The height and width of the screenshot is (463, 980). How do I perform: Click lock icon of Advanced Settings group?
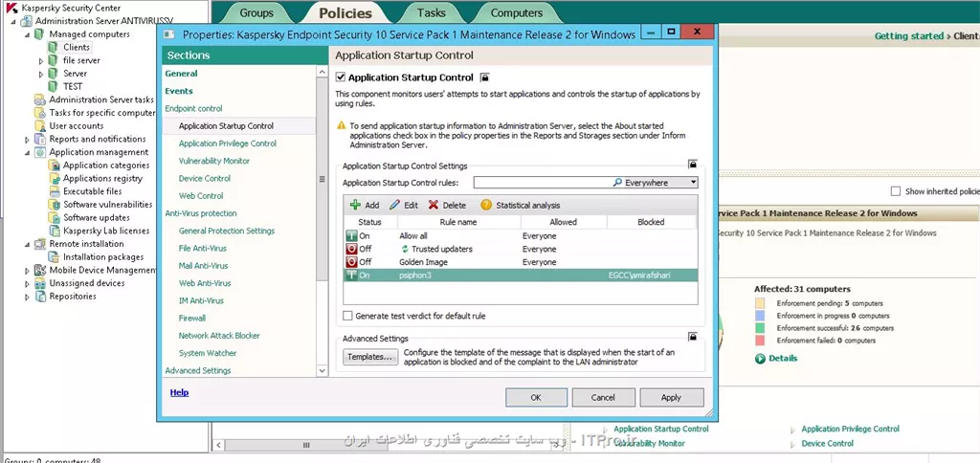pyautogui.click(x=693, y=337)
